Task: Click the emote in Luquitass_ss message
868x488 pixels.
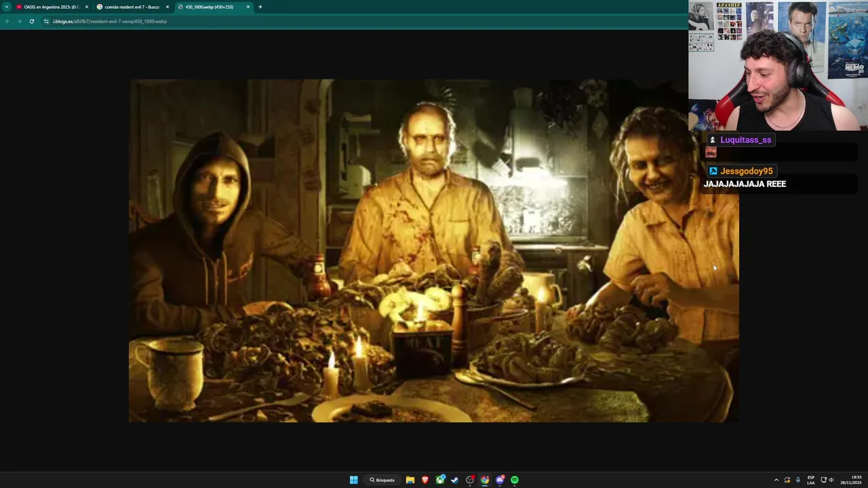Action: coord(711,152)
